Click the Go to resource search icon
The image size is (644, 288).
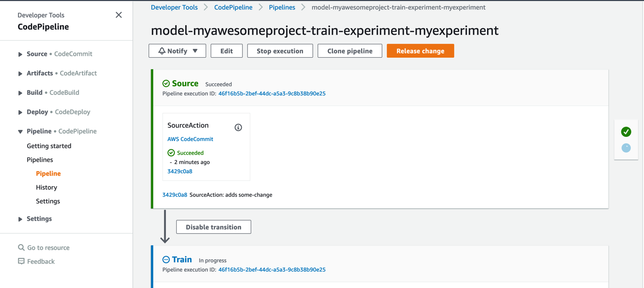pyautogui.click(x=21, y=247)
